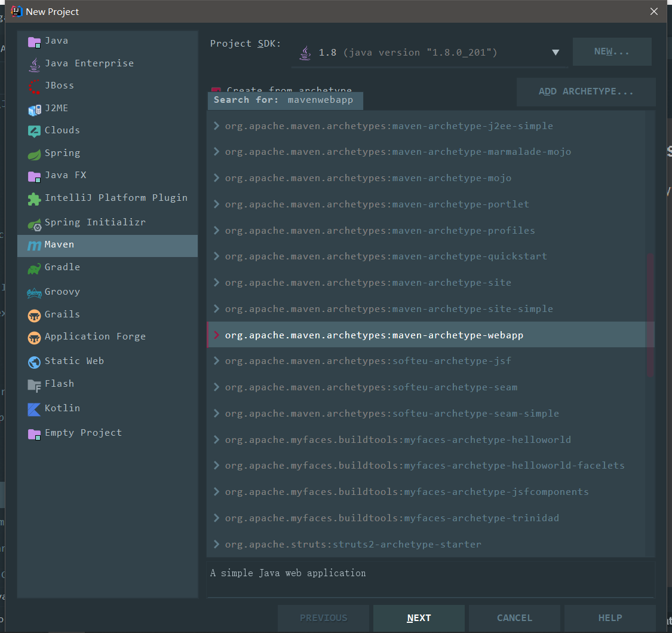Click the Maven m icon

(x=34, y=245)
